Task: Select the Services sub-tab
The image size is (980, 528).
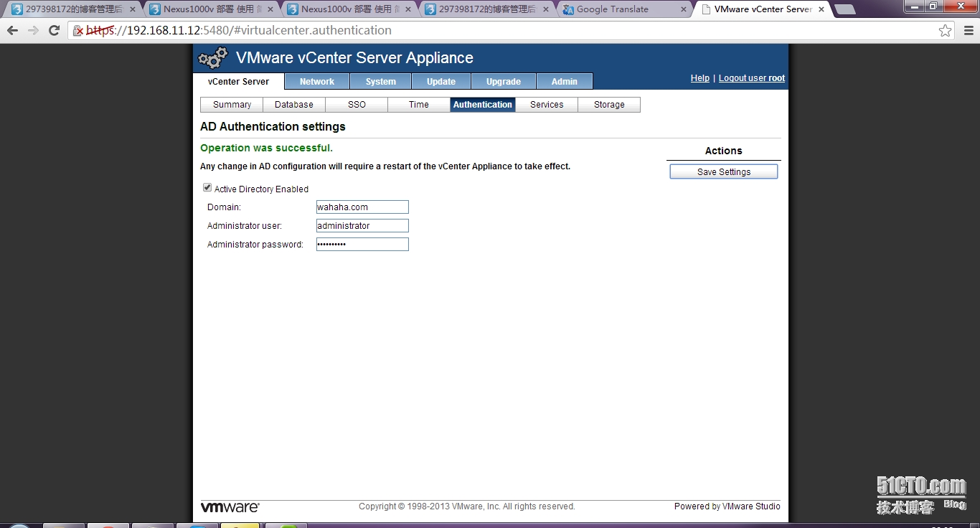Action: [547, 105]
